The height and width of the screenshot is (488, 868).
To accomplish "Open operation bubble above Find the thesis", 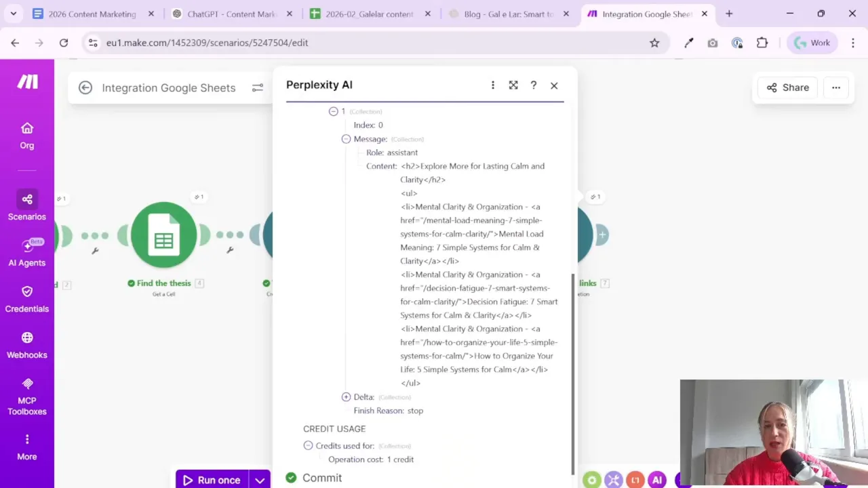I will click(x=199, y=197).
